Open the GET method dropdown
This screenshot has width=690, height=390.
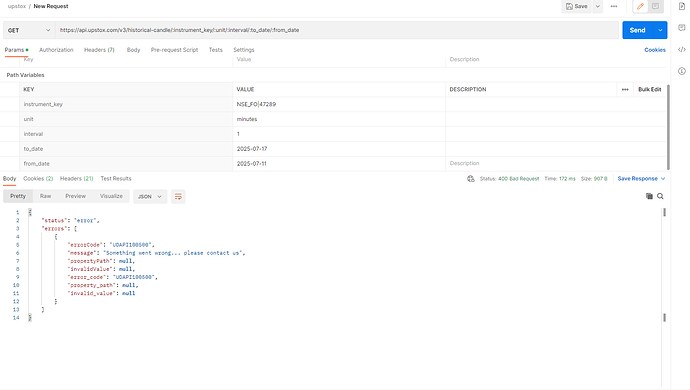click(29, 30)
